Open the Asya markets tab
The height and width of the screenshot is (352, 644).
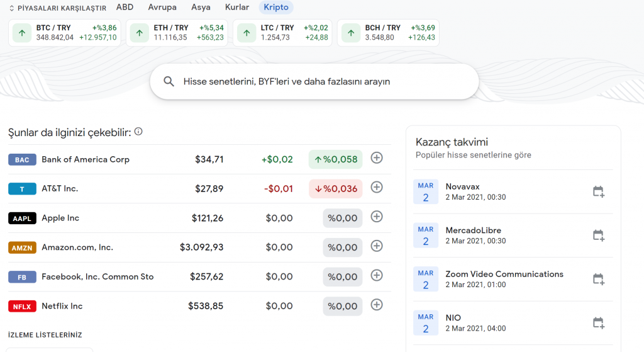coord(201,8)
